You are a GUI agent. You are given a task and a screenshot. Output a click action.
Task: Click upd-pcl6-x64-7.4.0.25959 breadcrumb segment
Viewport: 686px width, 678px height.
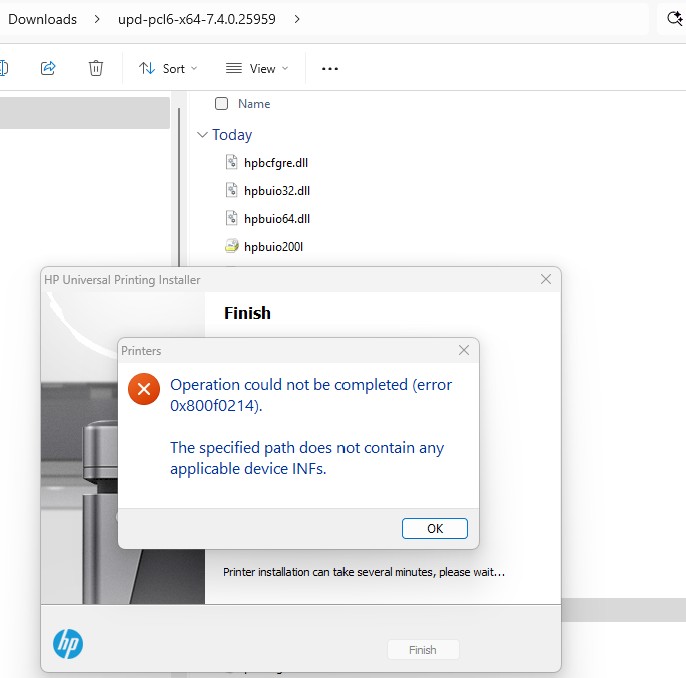pyautogui.click(x=197, y=19)
